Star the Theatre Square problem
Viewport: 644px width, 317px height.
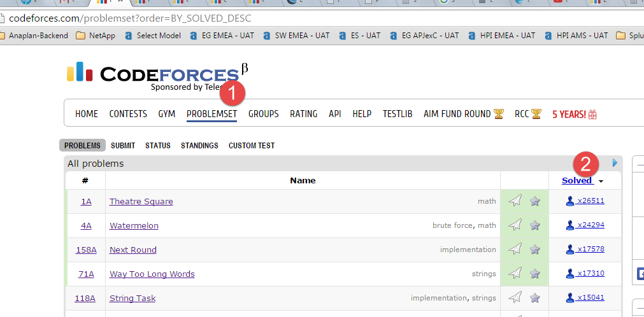coord(534,201)
